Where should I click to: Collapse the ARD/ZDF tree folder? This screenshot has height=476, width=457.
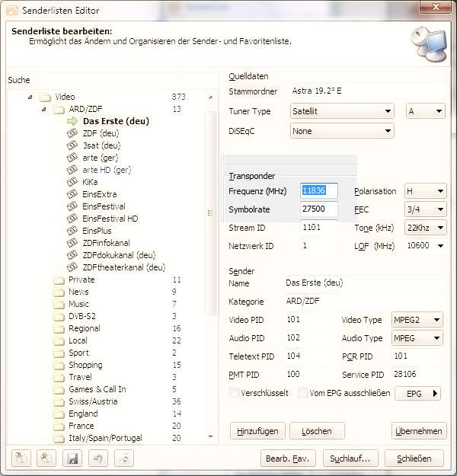click(x=44, y=110)
